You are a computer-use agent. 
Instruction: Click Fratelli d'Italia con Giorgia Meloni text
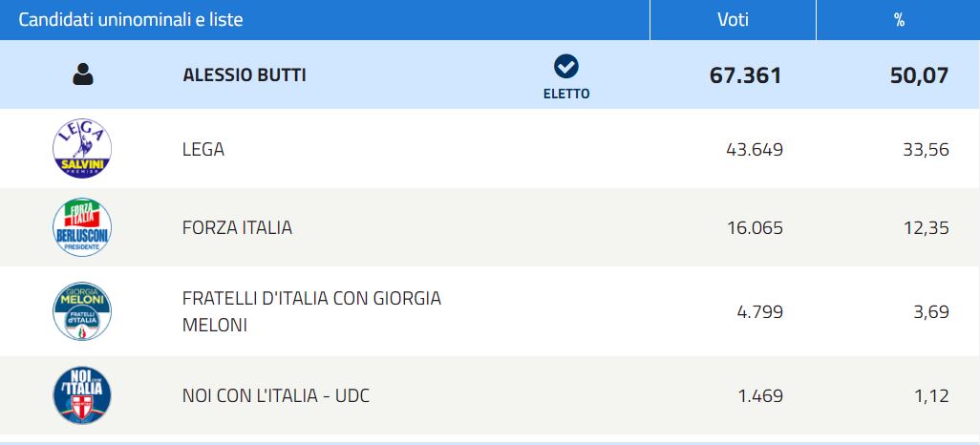311,311
